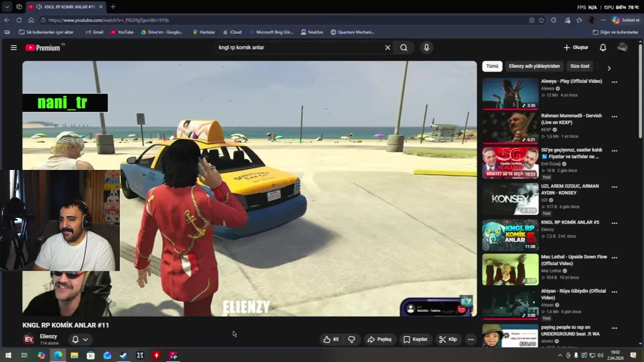Share the video via Paylaş
Image resolution: width=644 pixels, height=362 pixels.
379,339
